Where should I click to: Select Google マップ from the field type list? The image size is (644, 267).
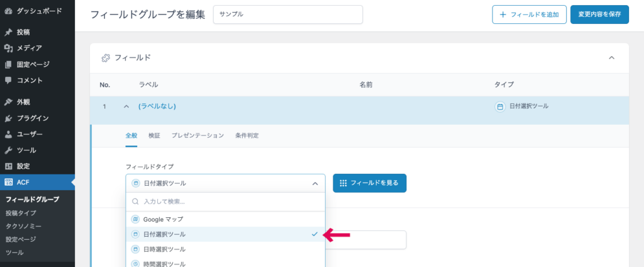(162, 219)
